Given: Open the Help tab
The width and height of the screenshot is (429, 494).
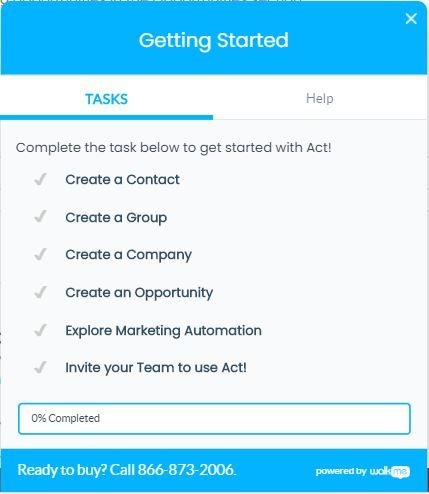Looking at the screenshot, I should 320,98.
